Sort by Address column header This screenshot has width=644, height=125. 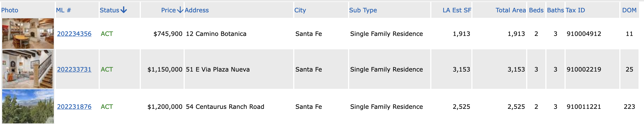pos(197,10)
